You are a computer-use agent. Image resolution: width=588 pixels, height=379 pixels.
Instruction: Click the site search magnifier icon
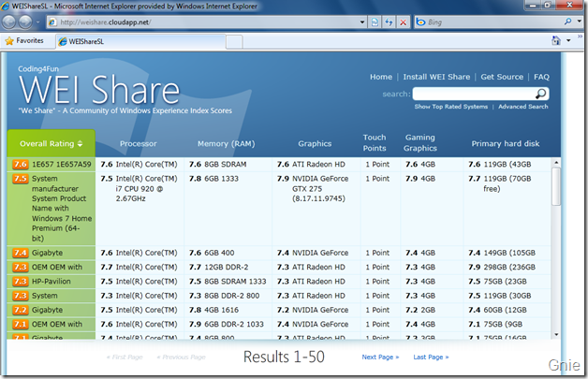tap(541, 94)
